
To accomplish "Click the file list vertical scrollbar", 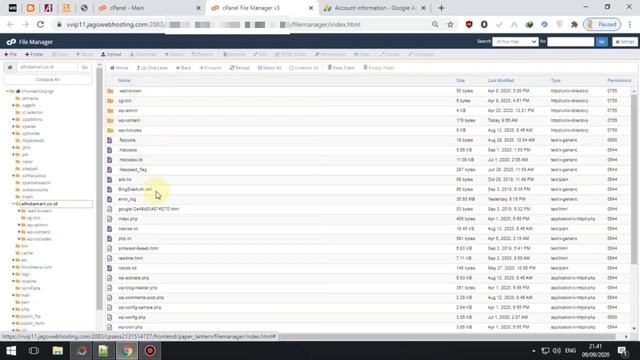I will 634,179.
